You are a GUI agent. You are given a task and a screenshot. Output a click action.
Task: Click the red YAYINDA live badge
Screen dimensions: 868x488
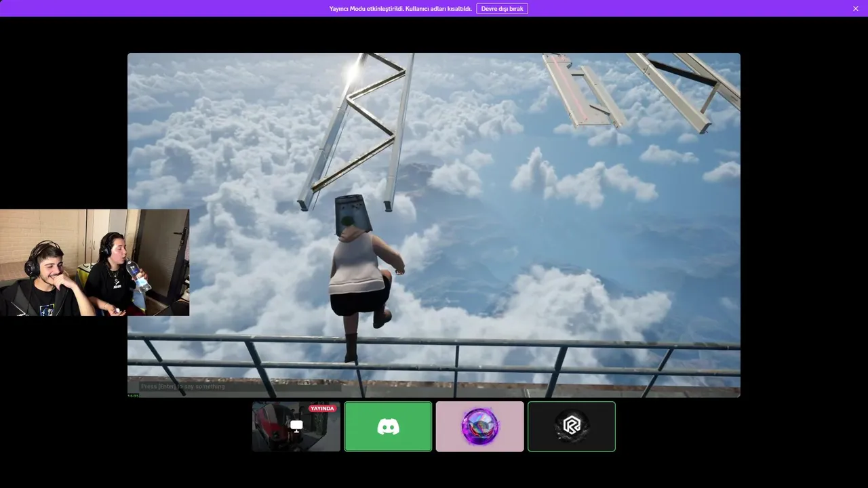coord(322,409)
